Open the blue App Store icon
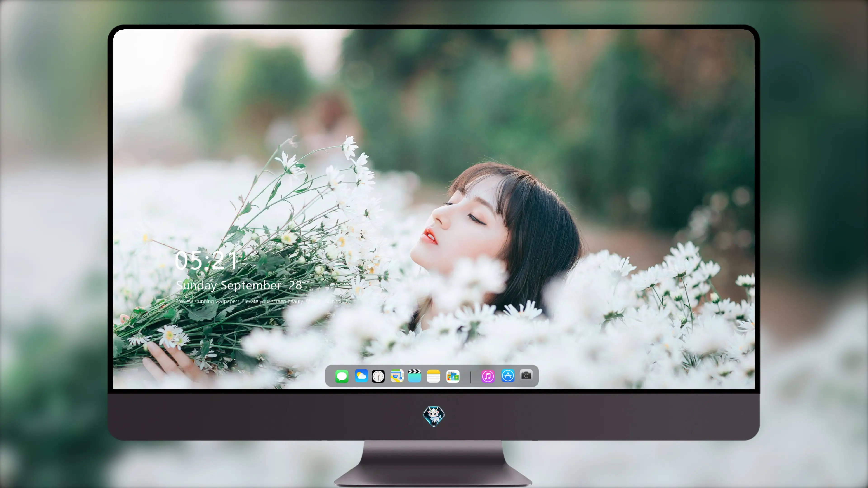868x488 pixels. (508, 376)
